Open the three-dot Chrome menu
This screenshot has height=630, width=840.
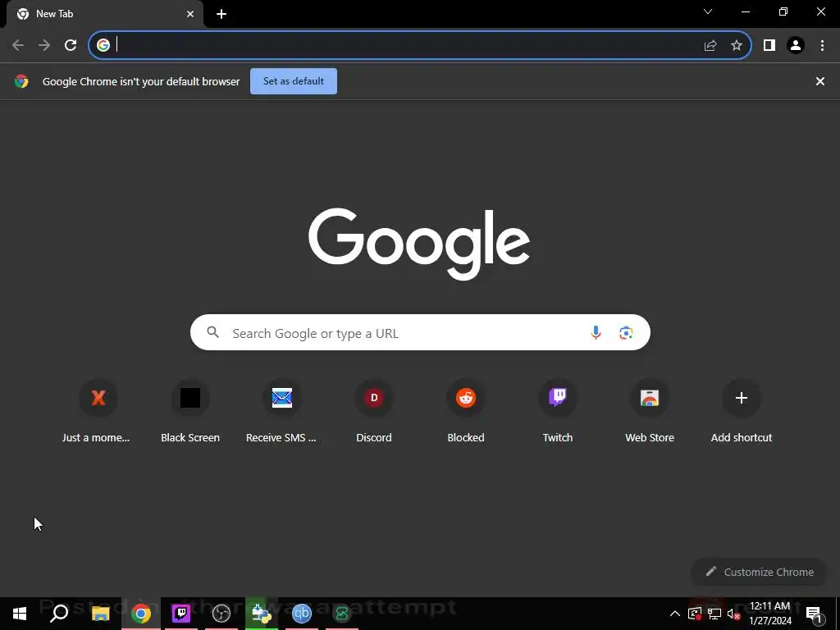click(822, 45)
